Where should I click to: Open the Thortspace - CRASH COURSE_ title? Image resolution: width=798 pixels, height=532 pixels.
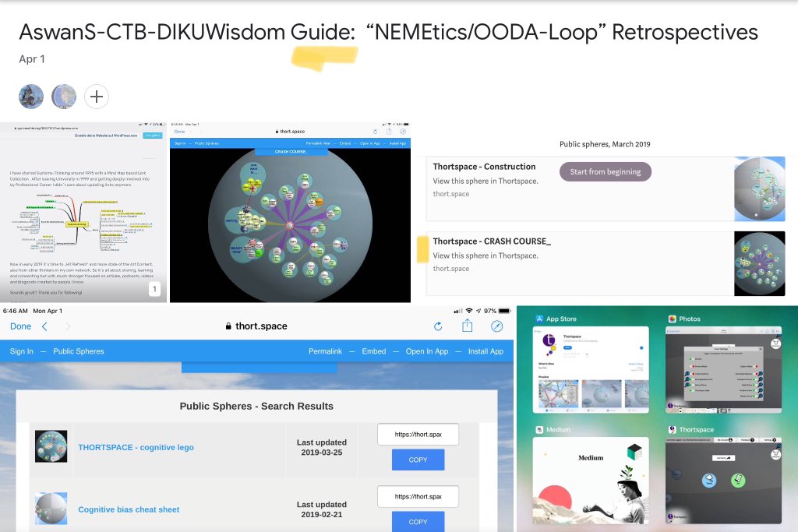point(492,241)
